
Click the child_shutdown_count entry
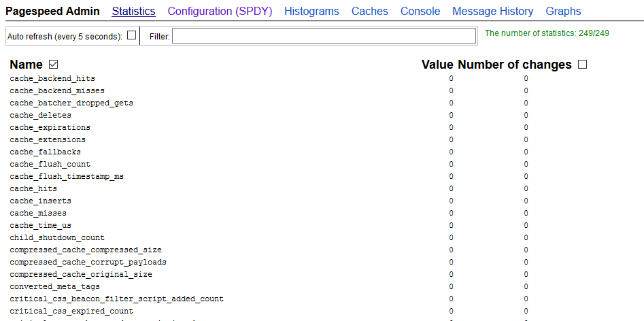click(x=57, y=238)
